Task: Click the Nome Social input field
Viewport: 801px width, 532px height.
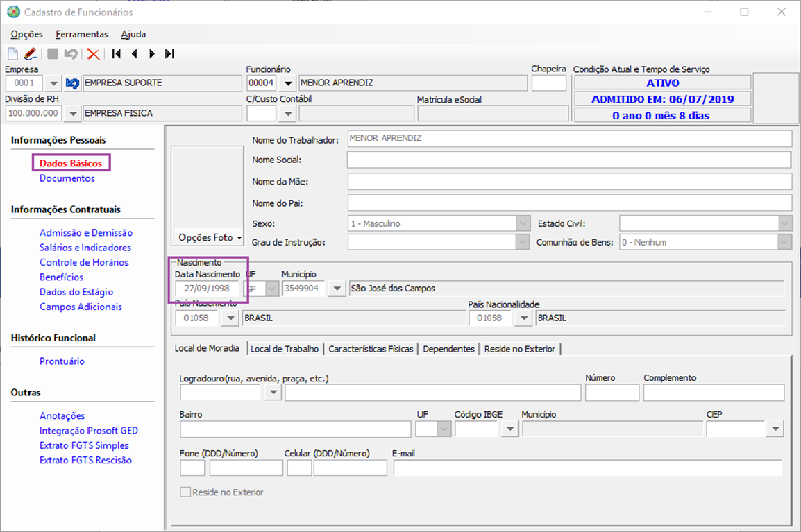Action: [569, 160]
